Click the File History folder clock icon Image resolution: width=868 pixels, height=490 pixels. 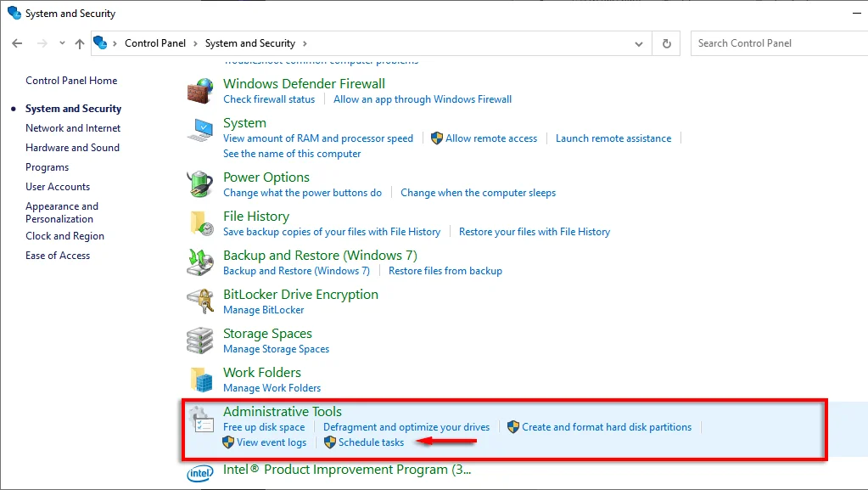pyautogui.click(x=201, y=223)
